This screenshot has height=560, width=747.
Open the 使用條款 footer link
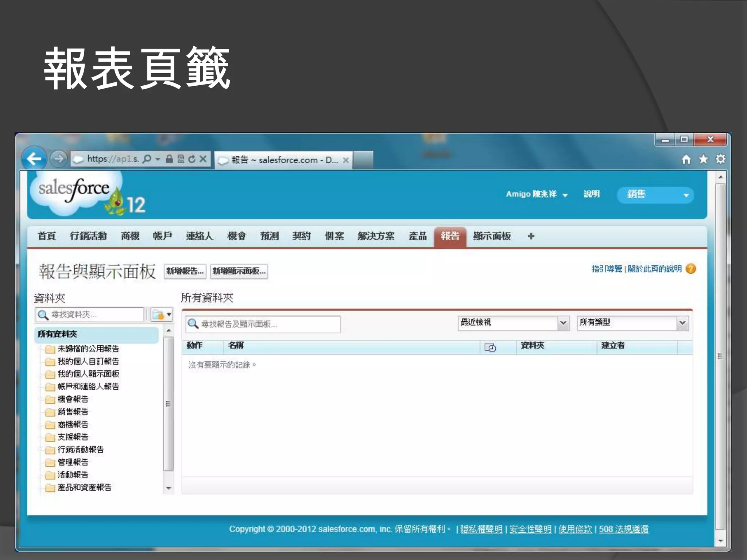coord(575,529)
